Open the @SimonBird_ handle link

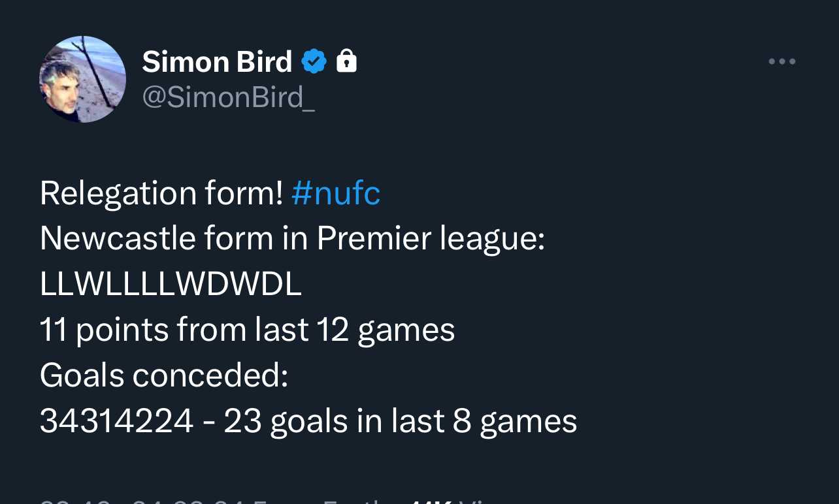(229, 97)
